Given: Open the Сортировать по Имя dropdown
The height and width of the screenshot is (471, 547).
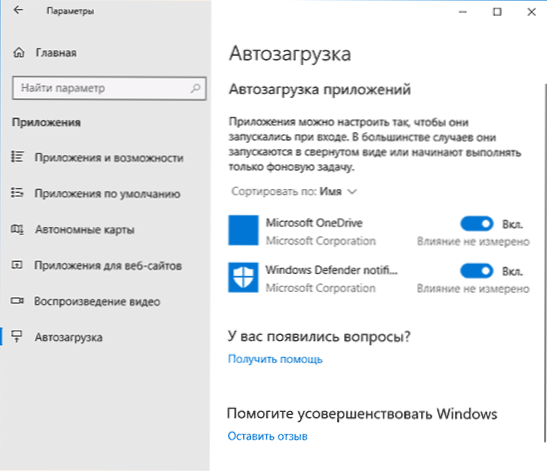Looking at the screenshot, I should click(x=294, y=192).
